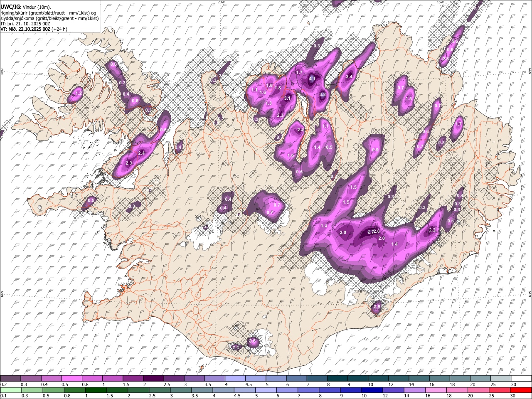Select the violet 12–14 swatch in lower legend
Viewport: 532px width, 399px height.
(393, 390)
